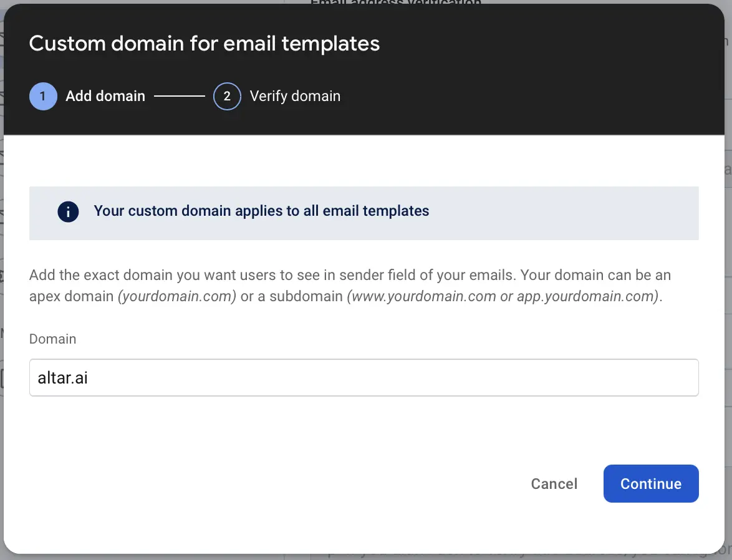Select the Verify domain step label
The height and width of the screenshot is (560, 732).
(x=295, y=97)
